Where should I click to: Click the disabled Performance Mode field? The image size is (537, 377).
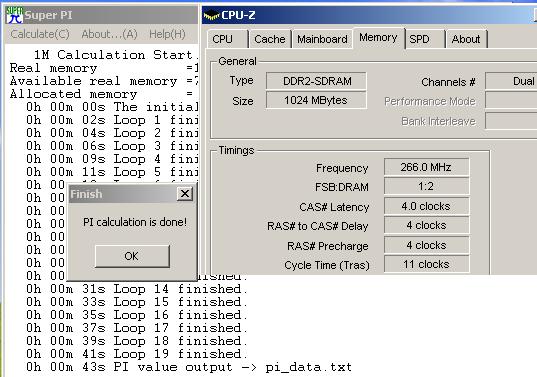(x=511, y=100)
